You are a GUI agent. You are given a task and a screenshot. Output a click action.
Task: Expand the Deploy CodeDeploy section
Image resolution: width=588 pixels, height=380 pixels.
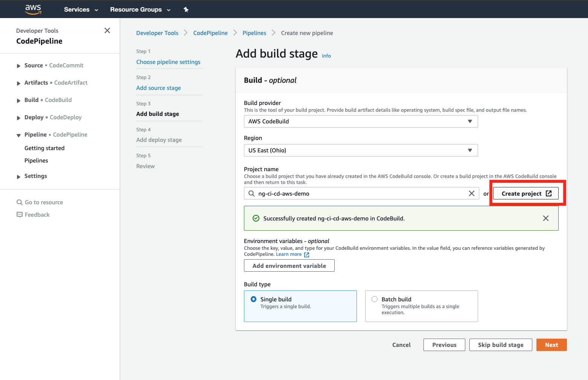(x=18, y=118)
